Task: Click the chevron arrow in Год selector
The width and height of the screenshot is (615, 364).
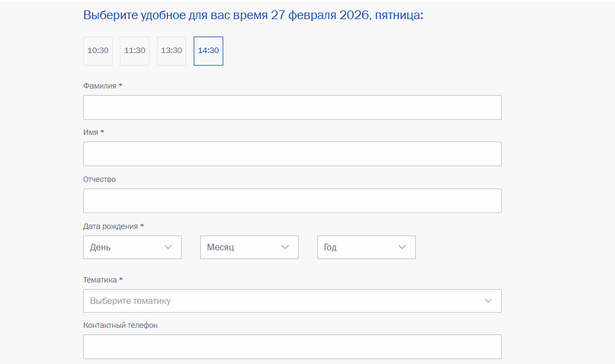Action: pyautogui.click(x=402, y=247)
